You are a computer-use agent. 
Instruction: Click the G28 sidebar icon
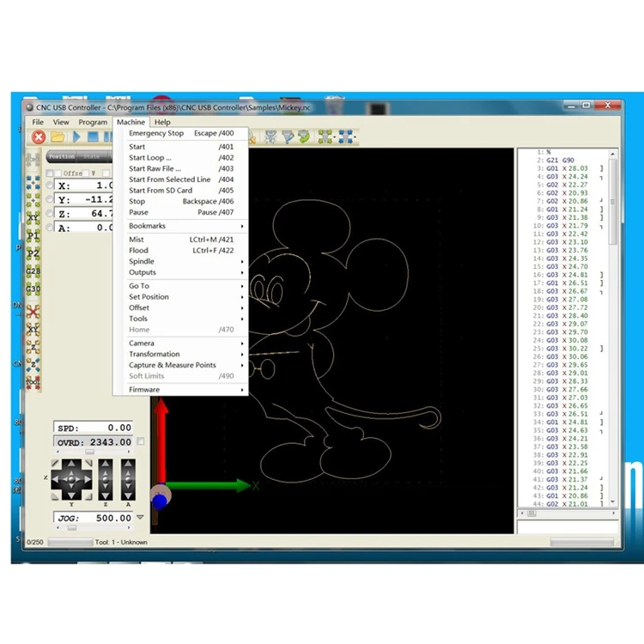(33, 271)
